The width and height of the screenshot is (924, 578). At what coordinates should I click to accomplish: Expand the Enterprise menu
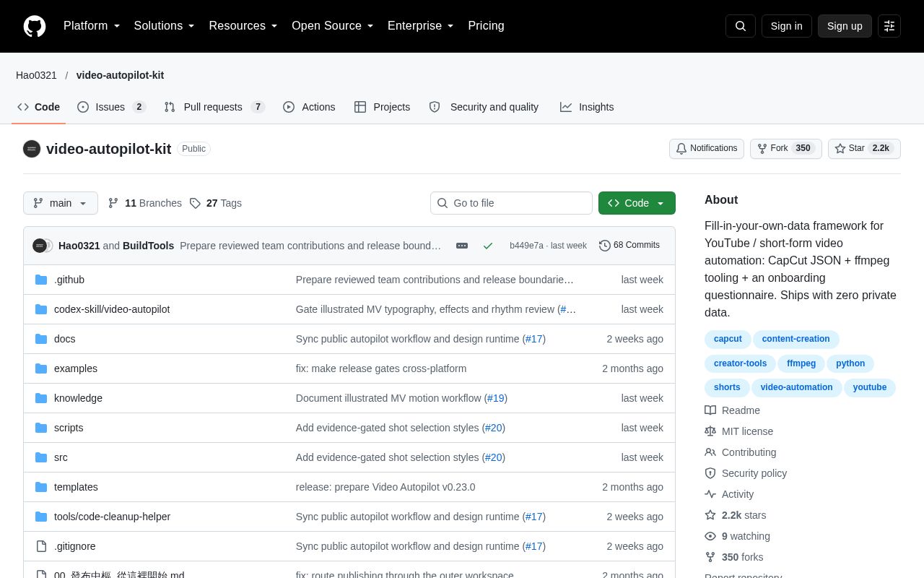click(421, 26)
